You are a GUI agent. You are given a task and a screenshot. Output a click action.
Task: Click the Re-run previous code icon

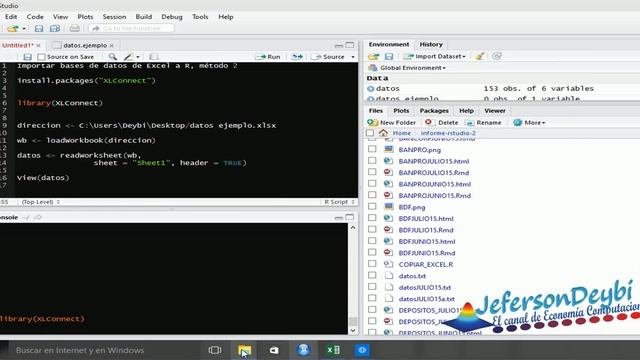297,57
